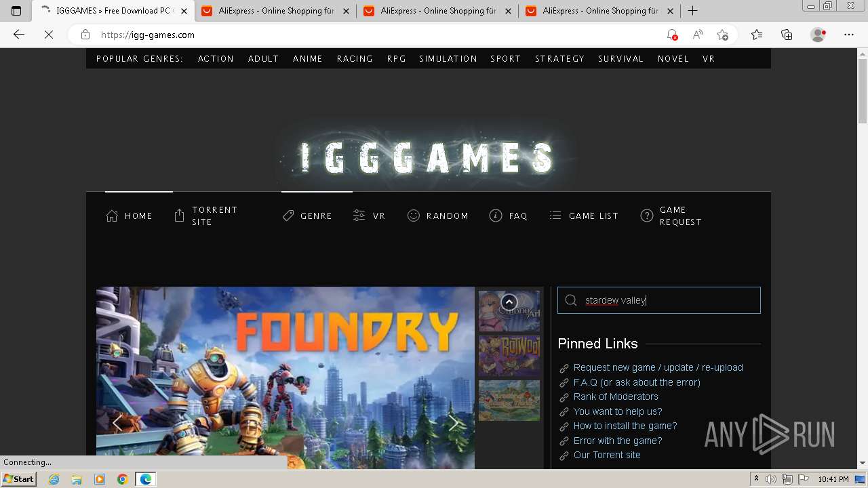Screen dimensions: 868x488
Task: Click the blocked notifications bell icon
Action: 671,35
